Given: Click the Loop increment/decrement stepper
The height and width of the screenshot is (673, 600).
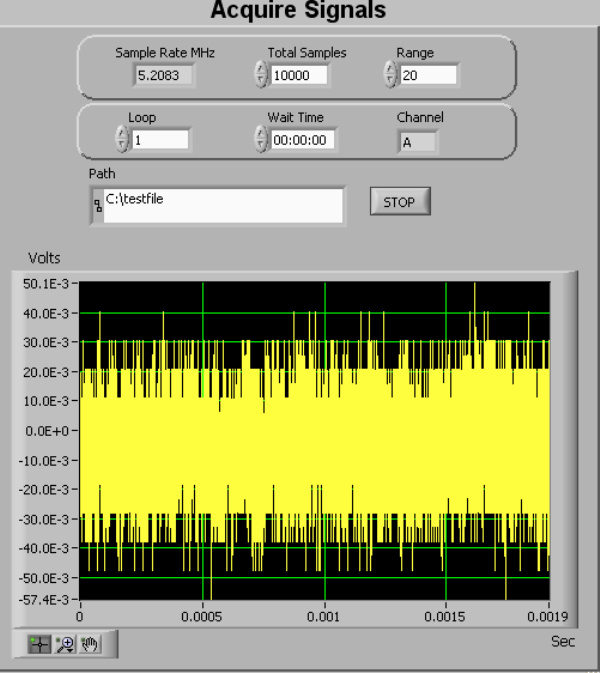Looking at the screenshot, I should tap(122, 139).
